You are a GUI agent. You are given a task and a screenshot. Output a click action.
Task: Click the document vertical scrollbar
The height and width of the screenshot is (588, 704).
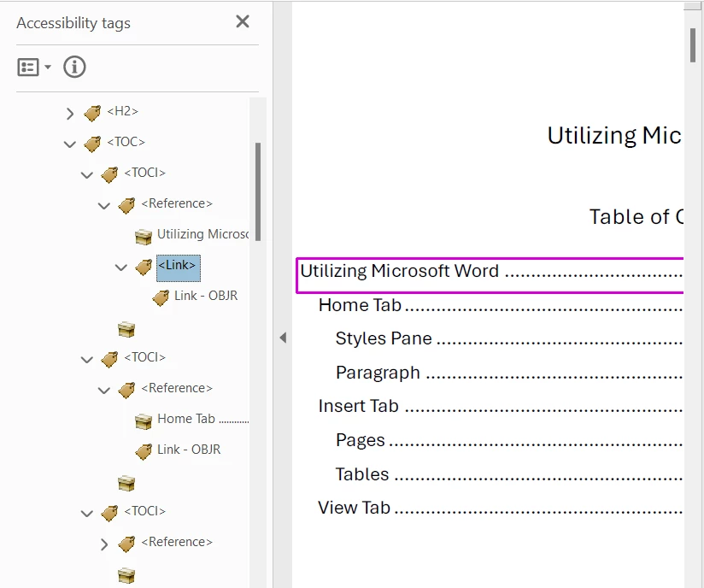coord(694,45)
